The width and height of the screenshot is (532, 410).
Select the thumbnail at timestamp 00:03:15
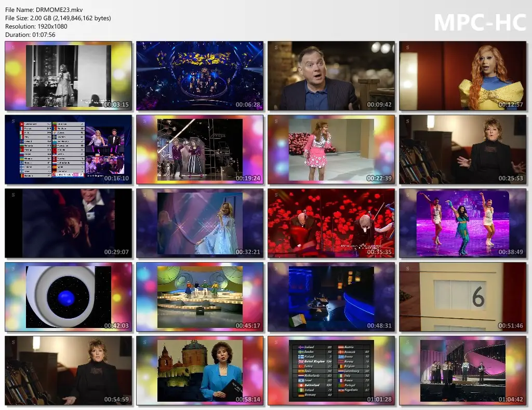click(x=69, y=76)
